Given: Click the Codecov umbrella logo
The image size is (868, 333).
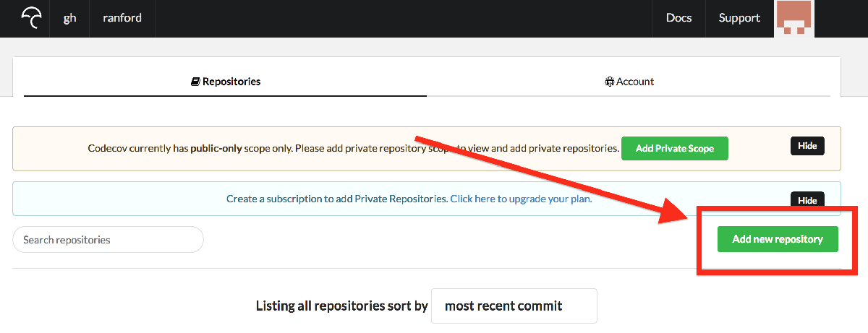Looking at the screenshot, I should tap(31, 18).
